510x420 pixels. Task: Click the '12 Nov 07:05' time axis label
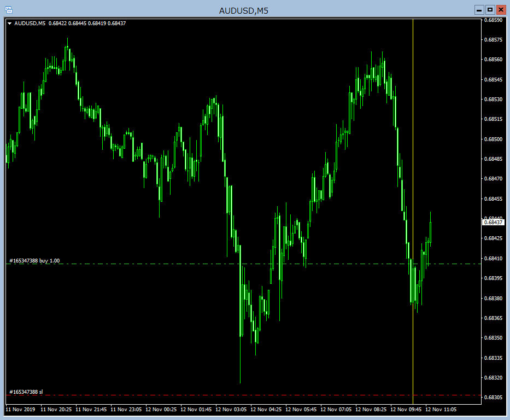pos(336,409)
